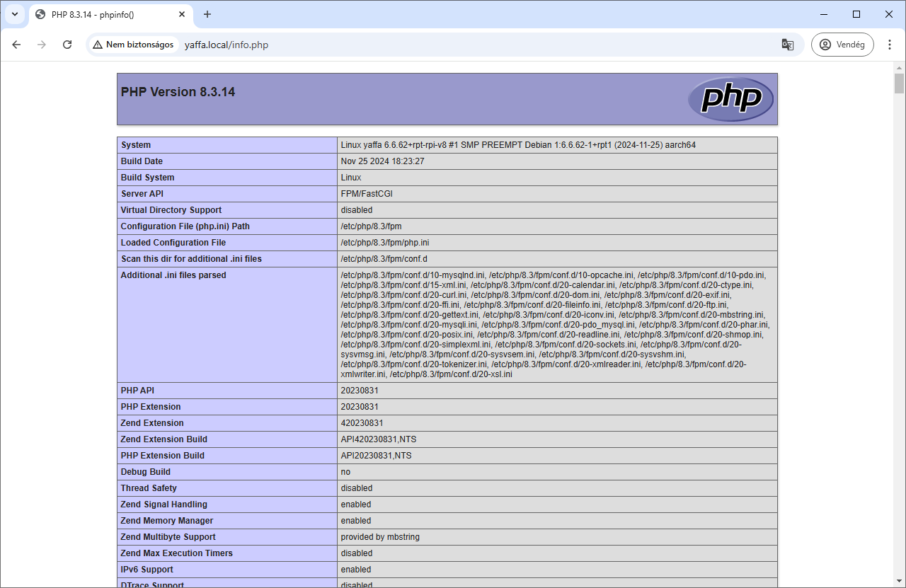Select the 'Additional .ini files parsed' label
Image resolution: width=906 pixels, height=588 pixels.
point(173,275)
